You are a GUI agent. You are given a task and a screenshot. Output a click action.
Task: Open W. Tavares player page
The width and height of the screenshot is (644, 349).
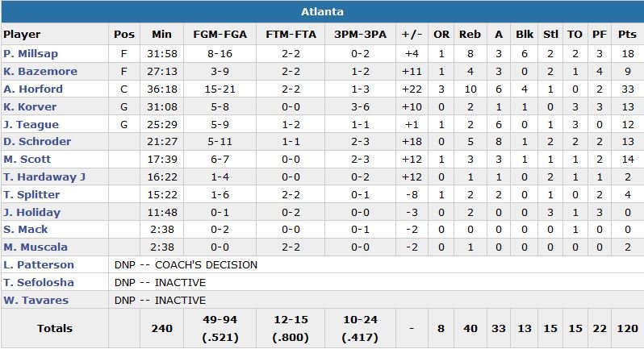[36, 301]
